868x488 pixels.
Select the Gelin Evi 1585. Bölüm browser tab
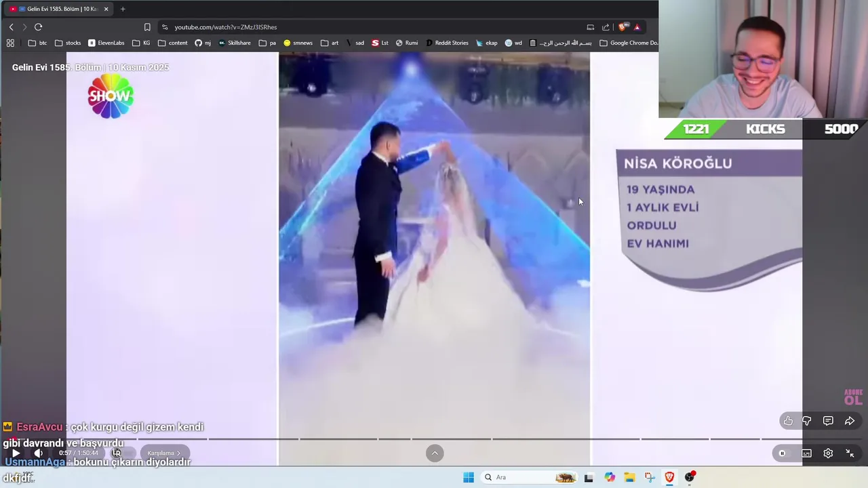[58, 9]
